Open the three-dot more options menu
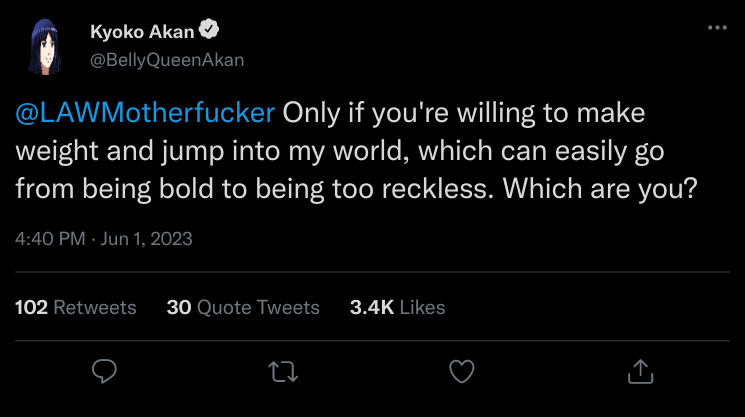This screenshot has height=417, width=745. pyautogui.click(x=717, y=28)
